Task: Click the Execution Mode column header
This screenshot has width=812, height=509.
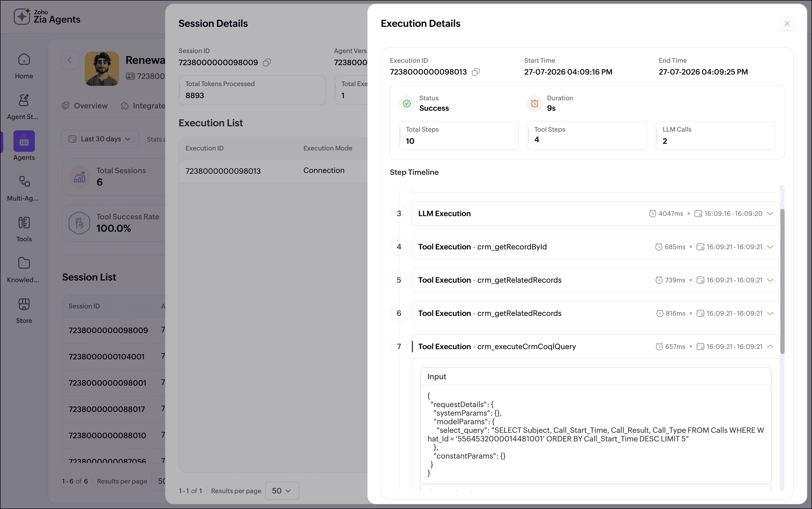Action: tap(327, 149)
